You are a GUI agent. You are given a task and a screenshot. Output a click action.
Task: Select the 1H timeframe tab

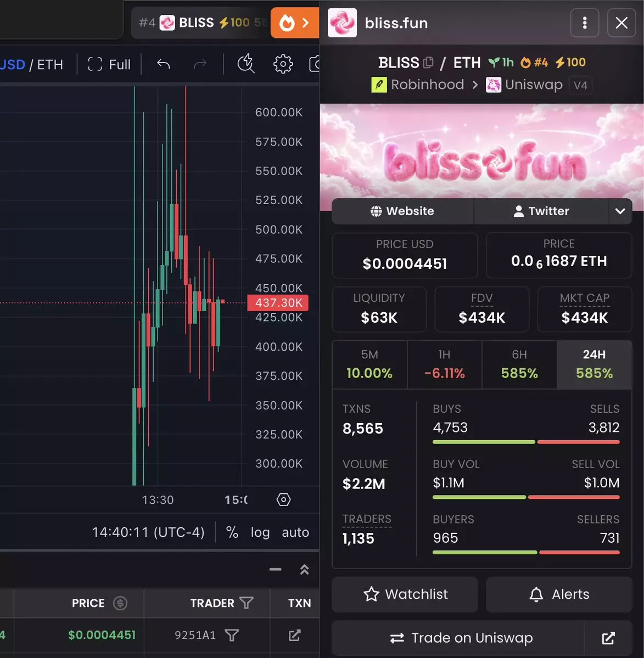(x=444, y=364)
